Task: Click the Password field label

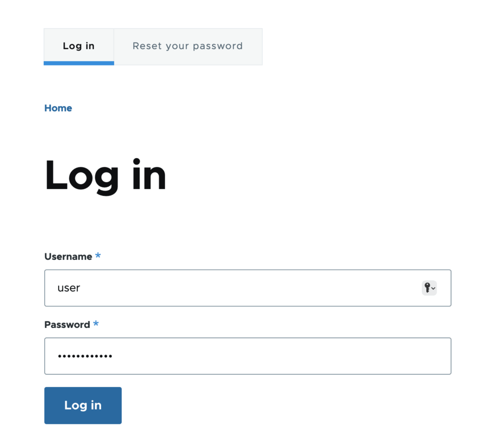Action: [67, 325]
